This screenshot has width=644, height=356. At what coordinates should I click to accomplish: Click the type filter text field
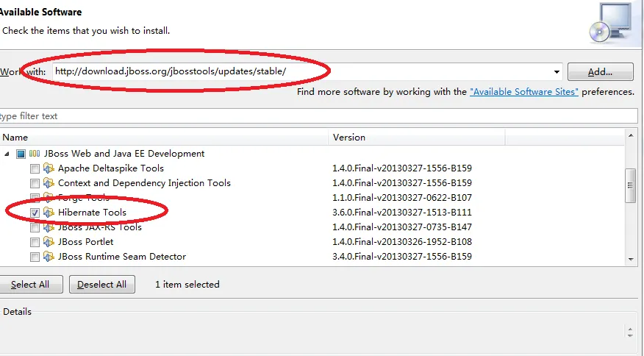[x=318, y=116]
